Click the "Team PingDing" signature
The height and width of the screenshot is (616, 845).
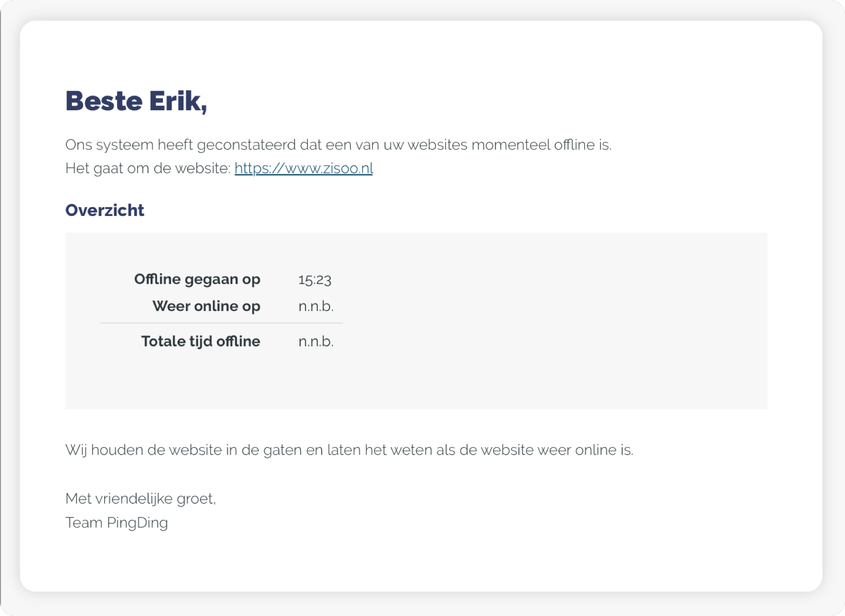point(117,523)
